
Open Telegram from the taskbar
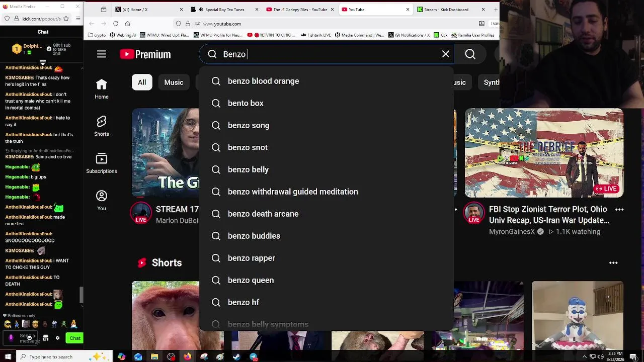click(254, 357)
